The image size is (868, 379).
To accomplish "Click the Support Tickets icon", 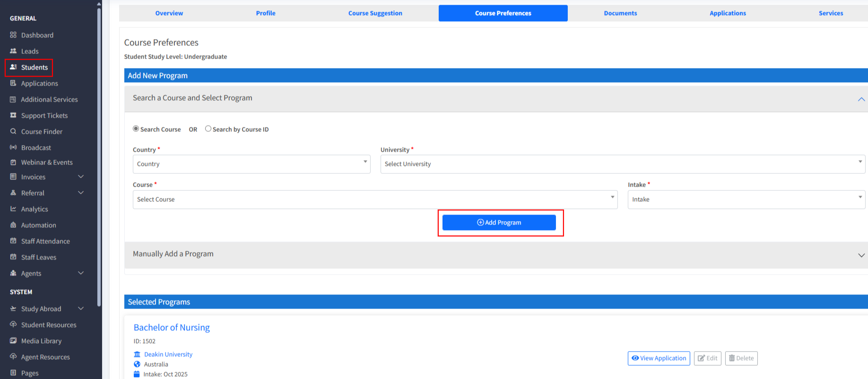I will (x=13, y=115).
